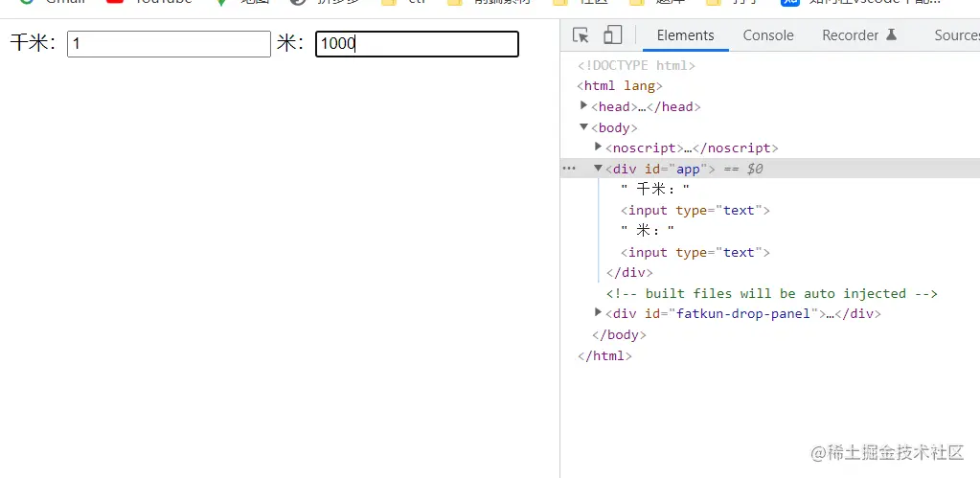Viewport: 980px width, 478px height.
Task: Open the ellipsis menu beside the app div
Action: coord(569,168)
